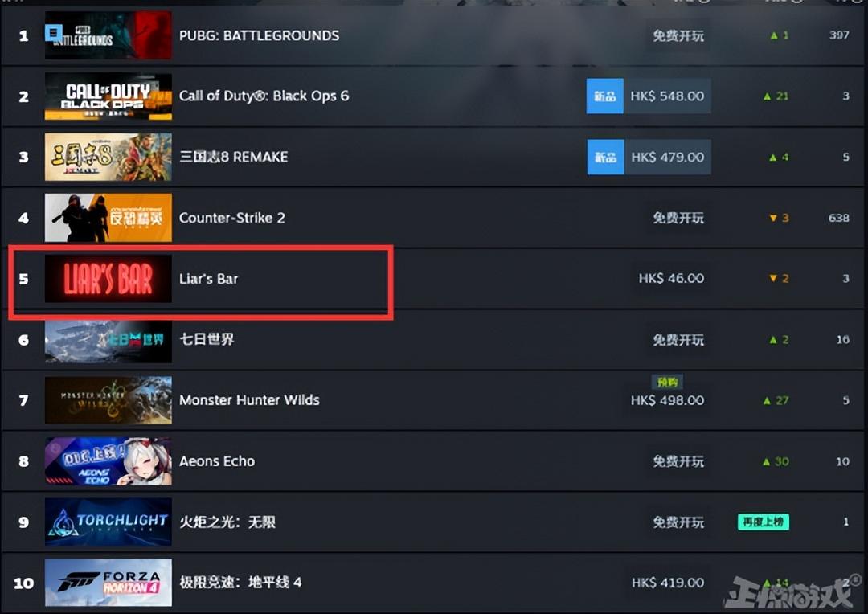Click the HK$ 46.00 price on Liar's Bar

tap(671, 279)
